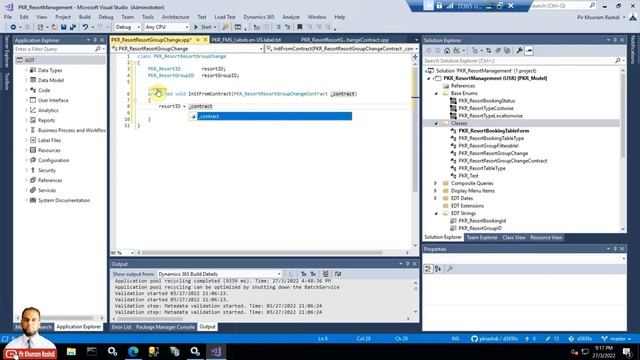Click Sync with Active Document icon
This screenshot has width=640, height=360.
tap(489, 51)
